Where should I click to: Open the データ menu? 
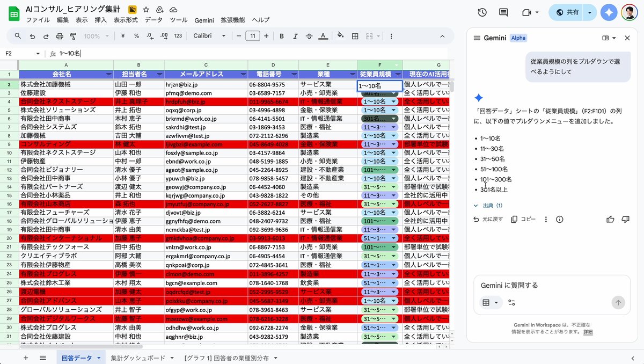153,20
